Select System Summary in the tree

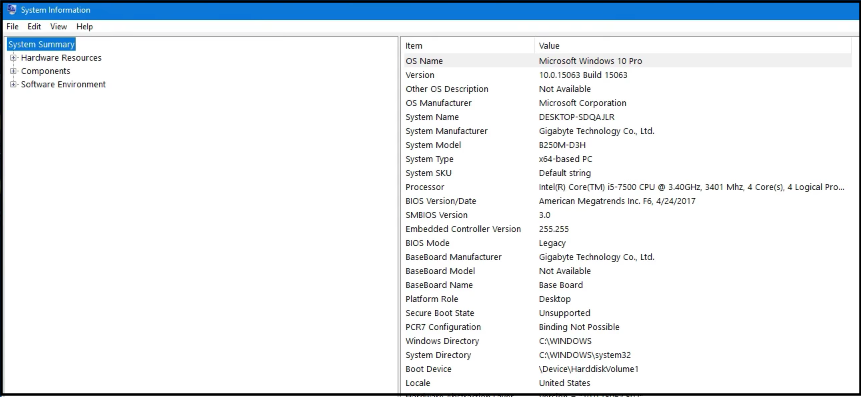[x=41, y=44]
